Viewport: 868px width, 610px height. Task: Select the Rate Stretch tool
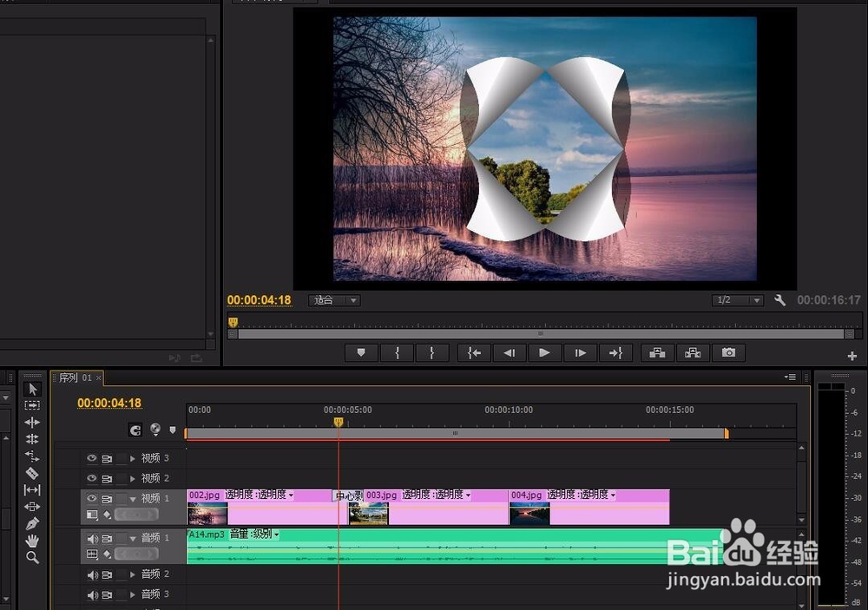32,456
